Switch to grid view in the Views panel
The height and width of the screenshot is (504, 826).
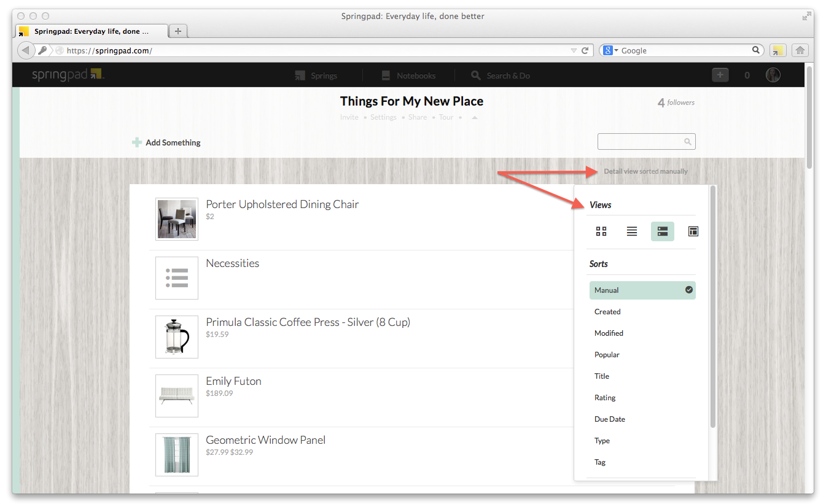(x=601, y=231)
